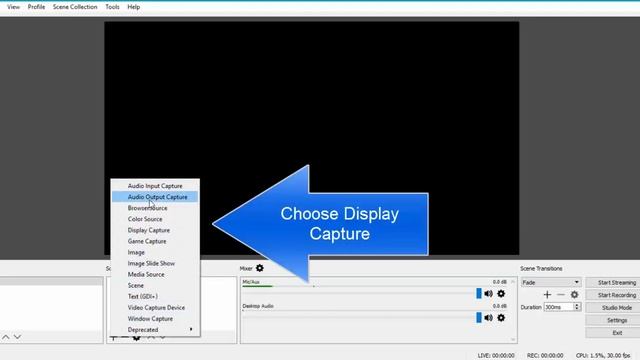Open the Fade transition dropdown
This screenshot has width=640, height=360.
pos(551,282)
